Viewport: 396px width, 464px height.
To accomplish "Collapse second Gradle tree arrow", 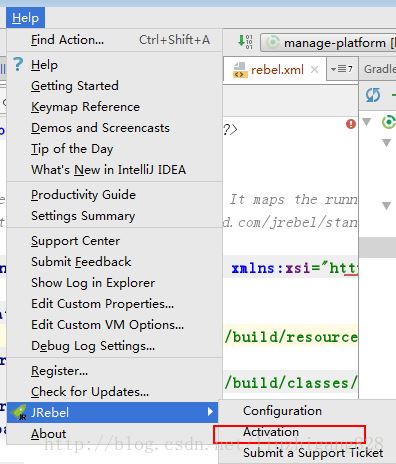I will pyautogui.click(x=386, y=143).
